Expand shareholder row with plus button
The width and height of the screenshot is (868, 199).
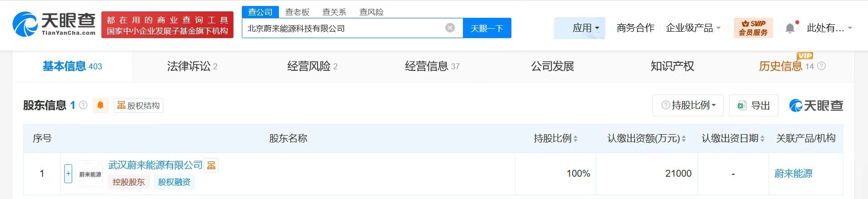pyautogui.click(x=68, y=174)
